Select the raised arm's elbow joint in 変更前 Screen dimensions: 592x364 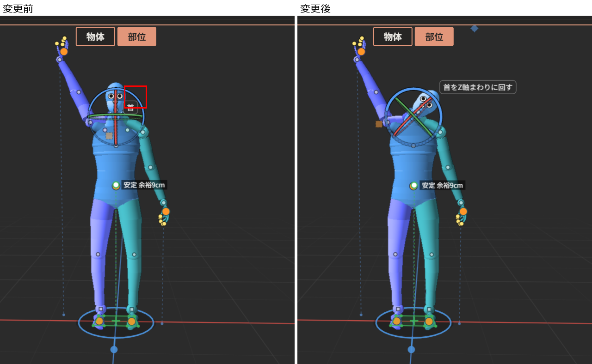click(x=79, y=92)
